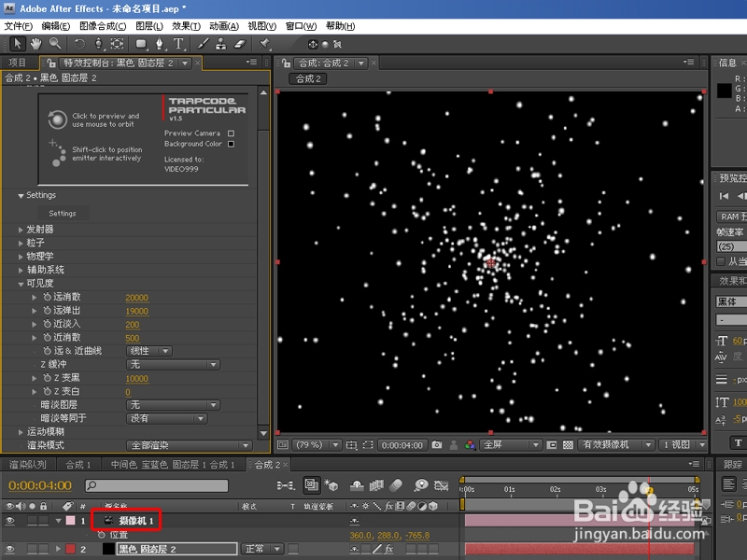Switch to the 合成 1 timeline tab
The width and height of the screenshot is (747, 560).
78,464
